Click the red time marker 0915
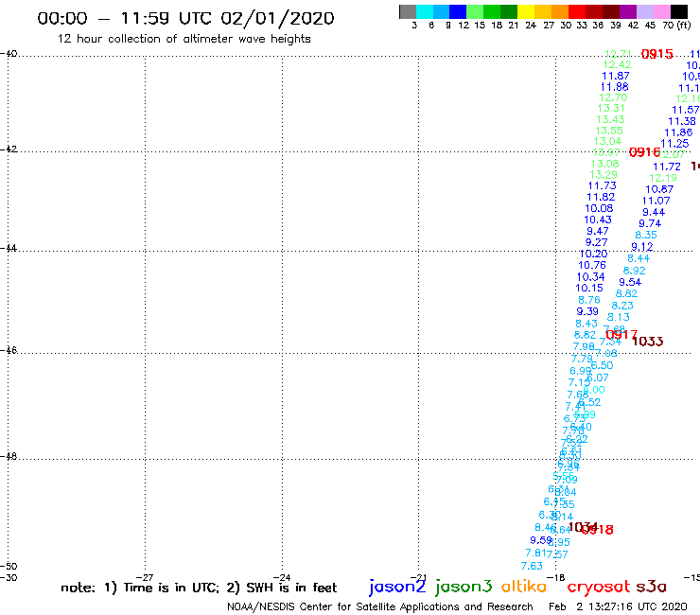This screenshot has height=615, width=700. pyautogui.click(x=656, y=54)
